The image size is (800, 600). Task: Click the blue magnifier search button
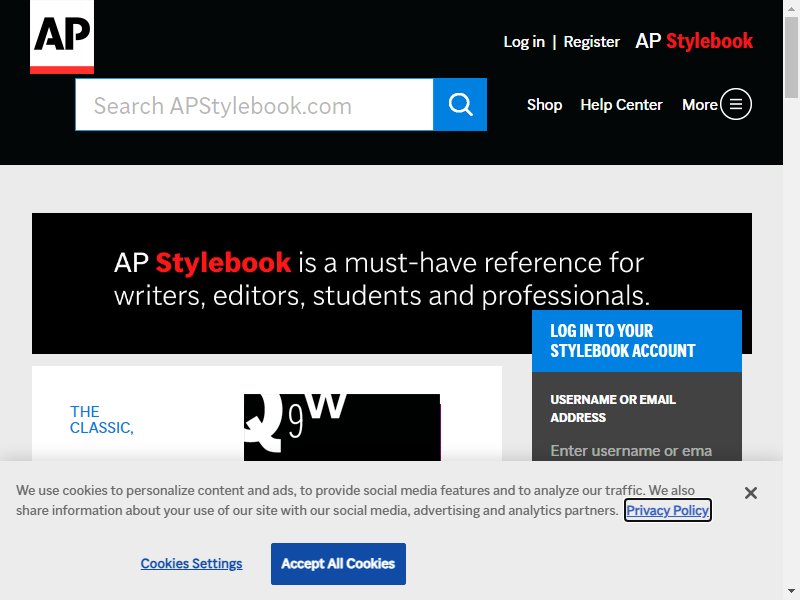pyautogui.click(x=460, y=105)
